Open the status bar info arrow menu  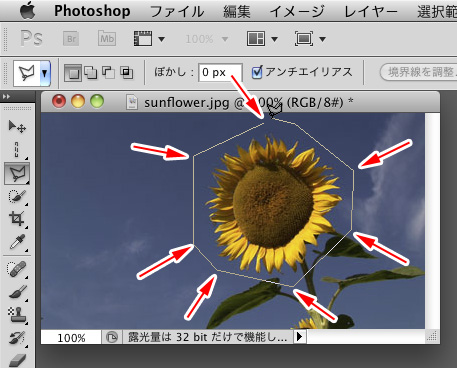[300, 337]
